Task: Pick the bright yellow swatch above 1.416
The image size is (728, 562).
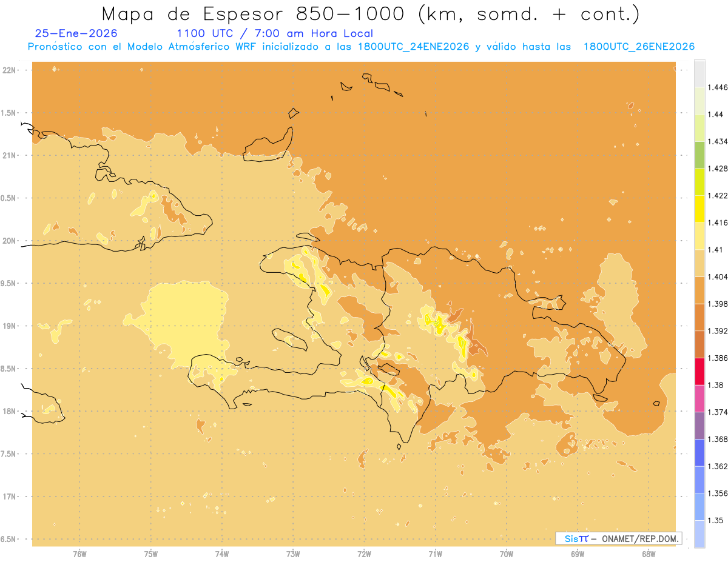Action: click(x=699, y=209)
